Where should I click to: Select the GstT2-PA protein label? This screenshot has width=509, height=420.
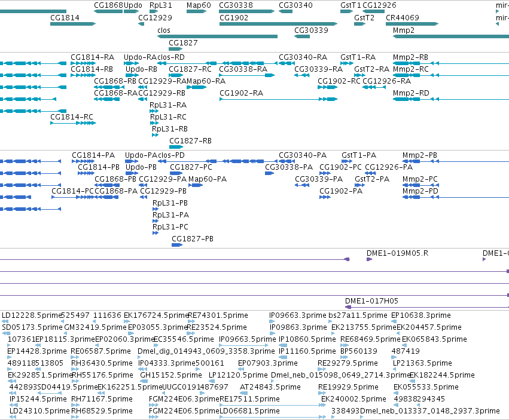point(372,179)
